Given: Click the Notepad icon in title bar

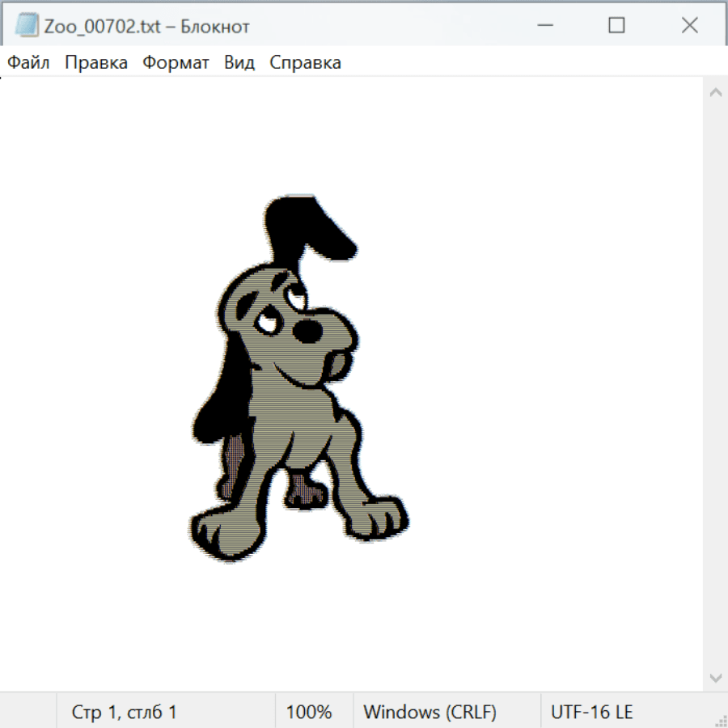Looking at the screenshot, I should point(27,26).
